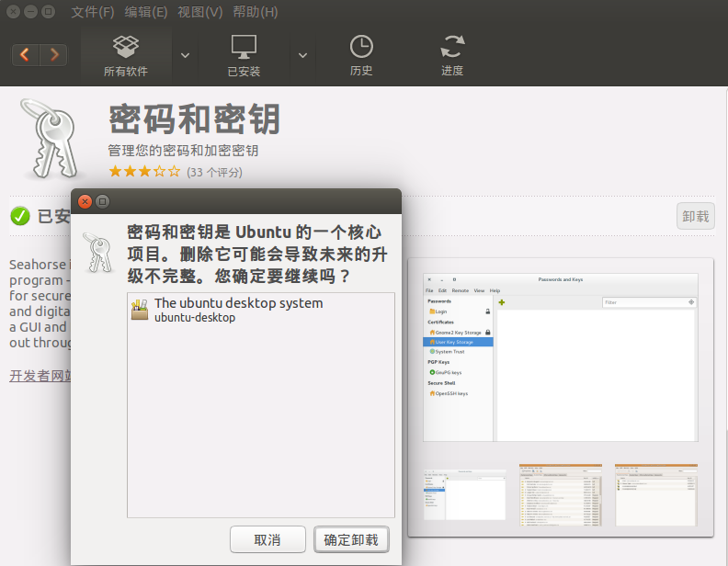The image size is (728, 566).
Task: Open the 开发者网站 link
Action: coord(40,375)
